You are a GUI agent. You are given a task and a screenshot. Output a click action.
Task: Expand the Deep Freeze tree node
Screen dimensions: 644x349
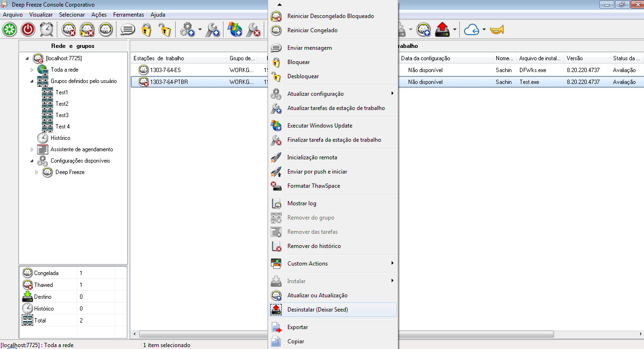tap(37, 172)
